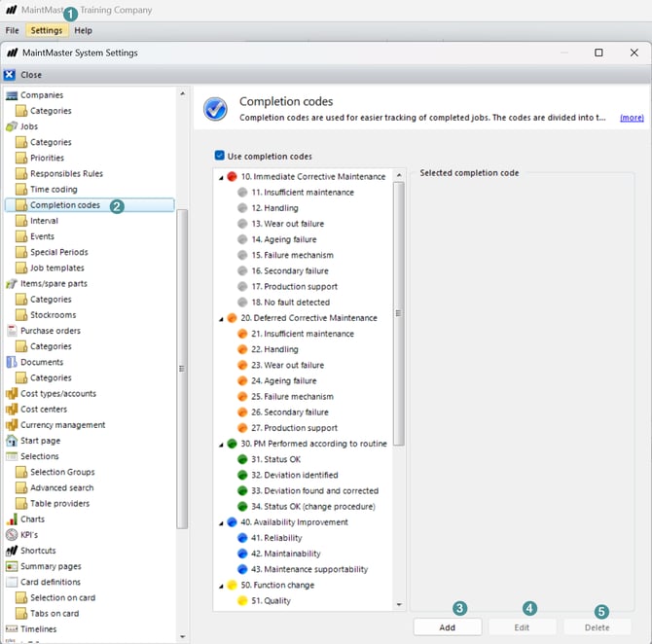Click the Add button
The width and height of the screenshot is (652, 644).
(x=448, y=627)
